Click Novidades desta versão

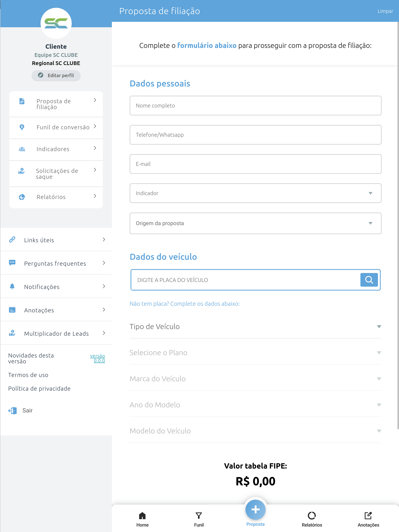pos(31,358)
